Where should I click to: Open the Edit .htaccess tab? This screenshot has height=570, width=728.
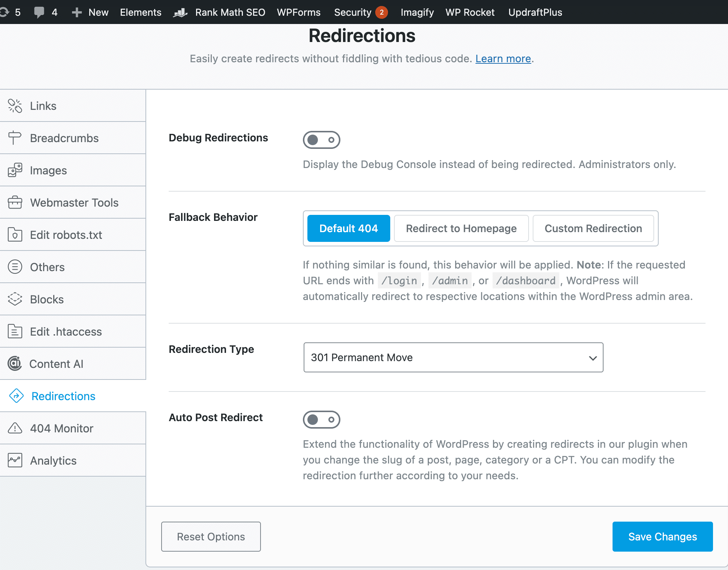(66, 331)
